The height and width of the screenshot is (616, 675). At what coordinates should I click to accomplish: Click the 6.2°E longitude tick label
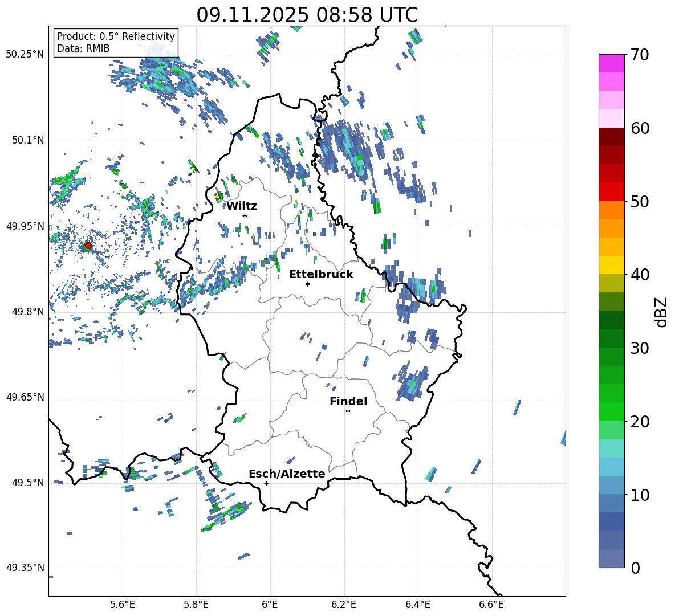[x=344, y=604]
